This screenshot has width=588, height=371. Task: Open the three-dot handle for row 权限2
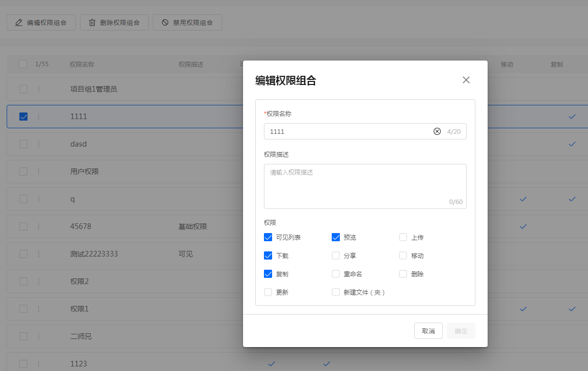pyautogui.click(x=39, y=281)
